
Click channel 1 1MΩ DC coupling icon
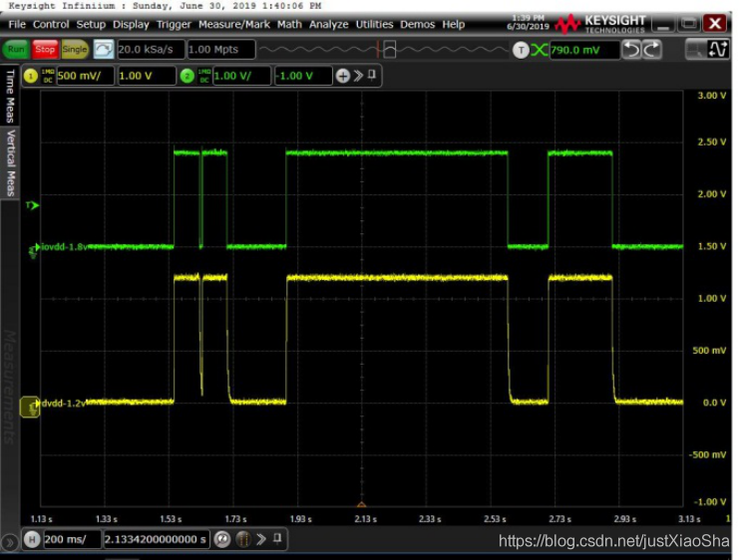point(48,76)
